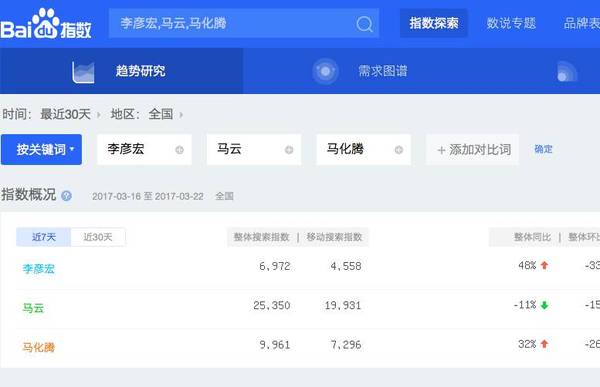
Task: Click the 指数概况 heading
Action: pyautogui.click(x=29, y=195)
